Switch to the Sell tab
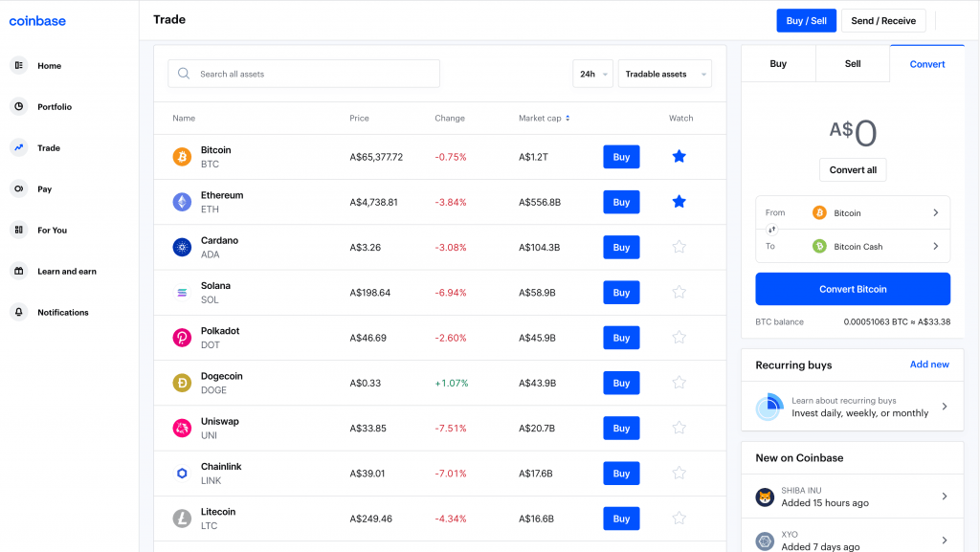980x552 pixels. (x=852, y=63)
